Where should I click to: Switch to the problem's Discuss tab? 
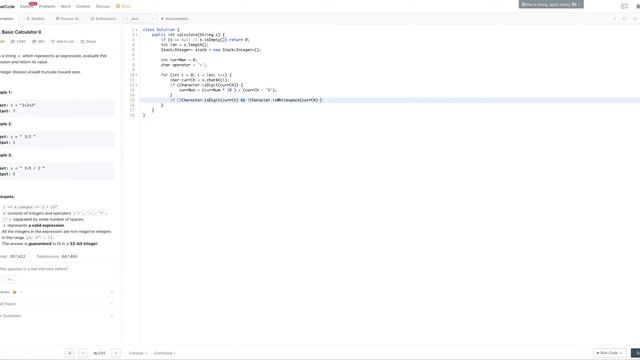[x=68, y=19]
